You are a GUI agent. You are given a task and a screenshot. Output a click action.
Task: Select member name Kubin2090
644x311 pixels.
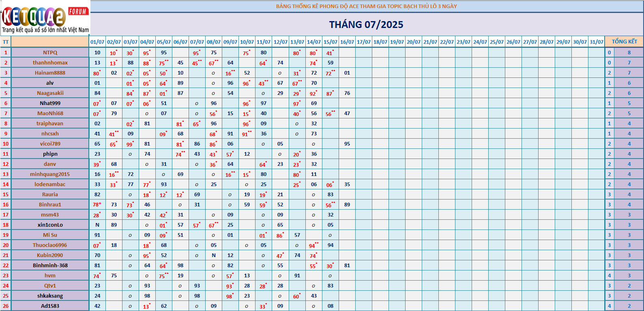50,255
